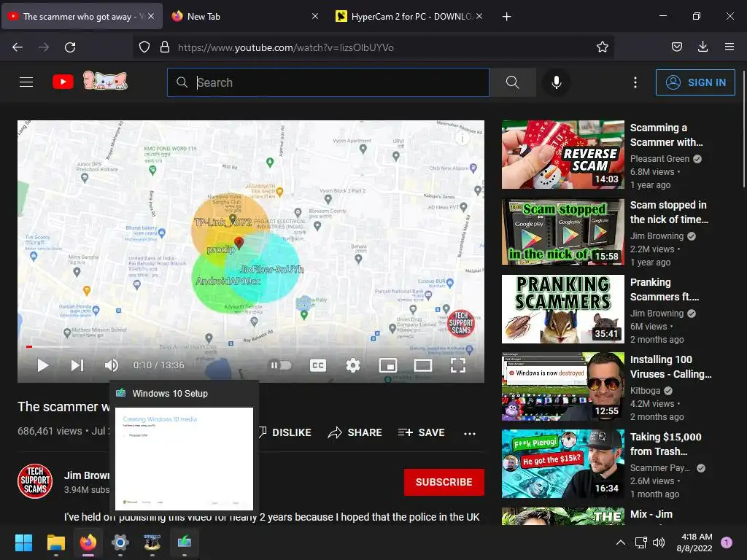Viewport: 747px width, 560px height.
Task: Open the YouTube guide hamburger menu
Action: pos(26,82)
